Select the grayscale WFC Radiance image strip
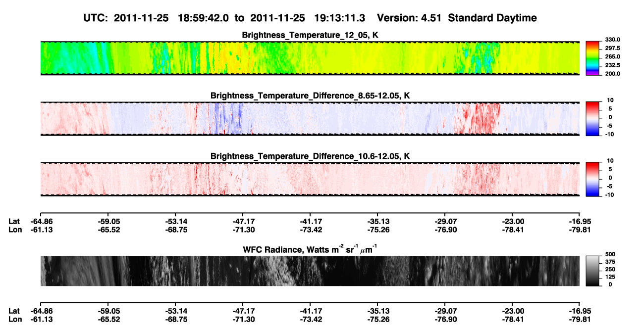644x330 pixels. pyautogui.click(x=310, y=271)
